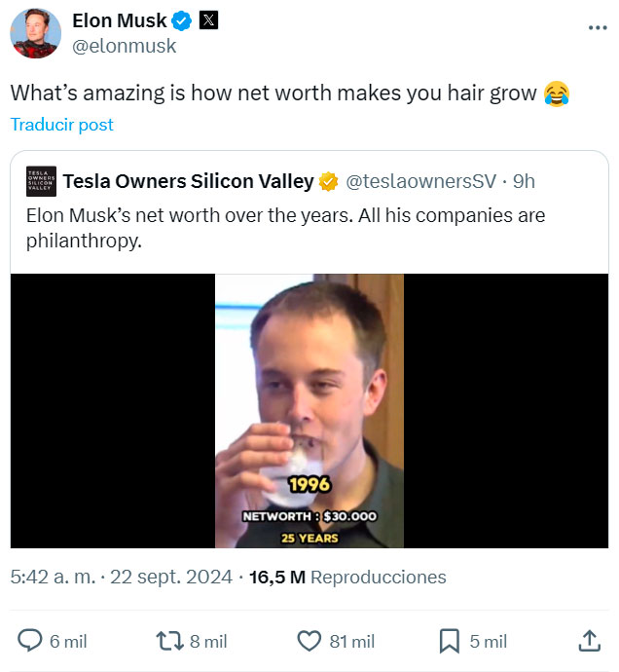Open the @elonmusk handle link
Screen dimensions: 619x672
coord(125,45)
